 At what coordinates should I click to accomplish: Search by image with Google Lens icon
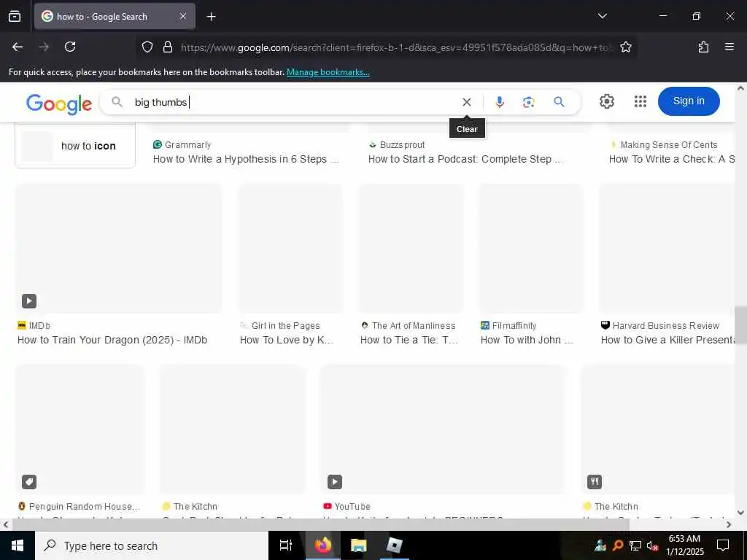pos(529,102)
